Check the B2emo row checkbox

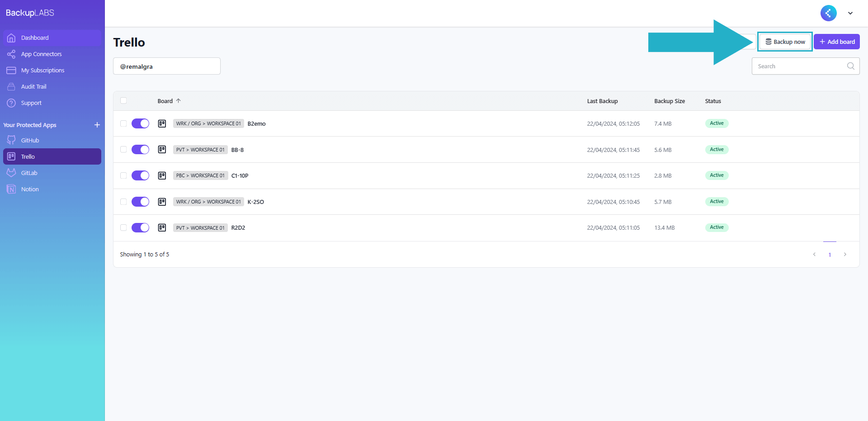tap(123, 123)
